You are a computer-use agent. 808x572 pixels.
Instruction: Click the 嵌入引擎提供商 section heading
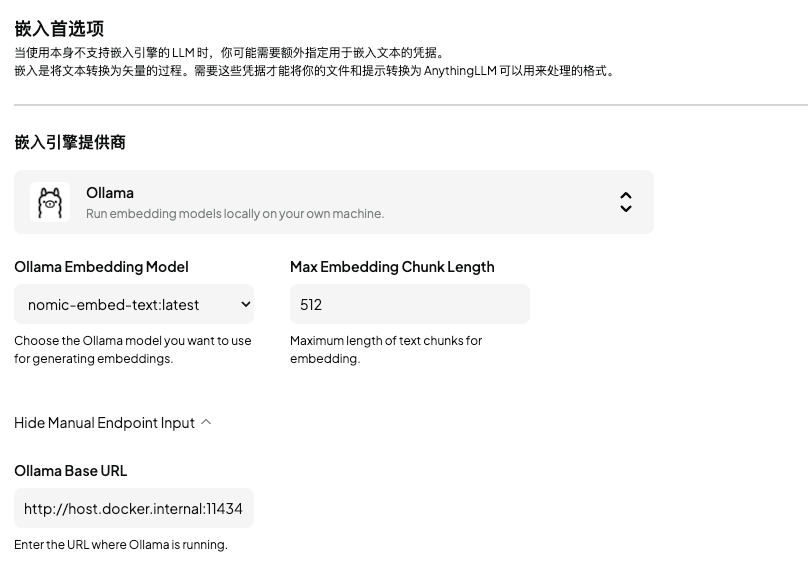pos(70,143)
